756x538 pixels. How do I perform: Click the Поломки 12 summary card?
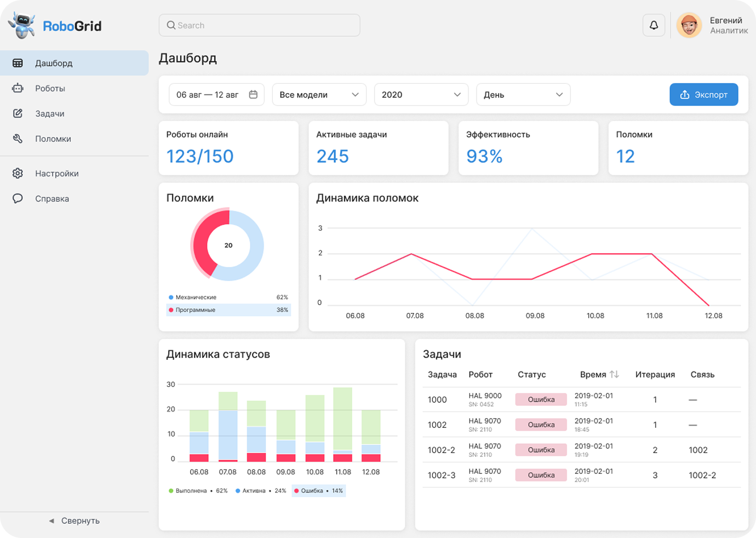[x=678, y=148]
